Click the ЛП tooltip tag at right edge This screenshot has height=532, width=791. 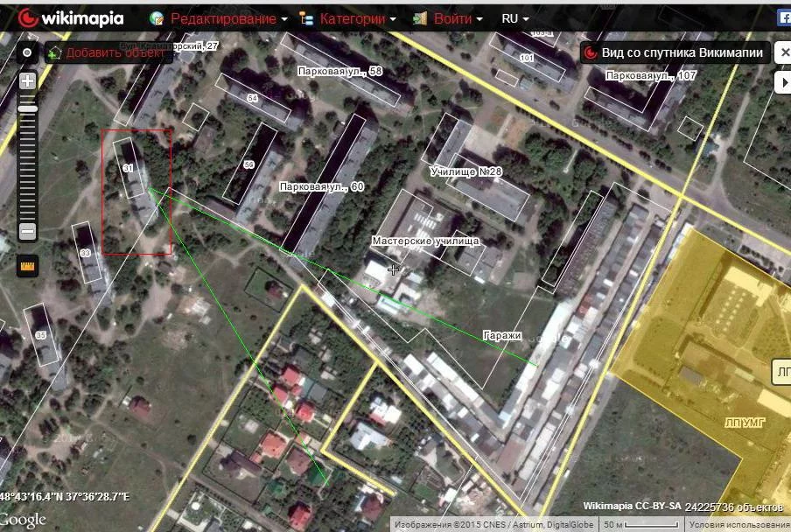(x=782, y=372)
